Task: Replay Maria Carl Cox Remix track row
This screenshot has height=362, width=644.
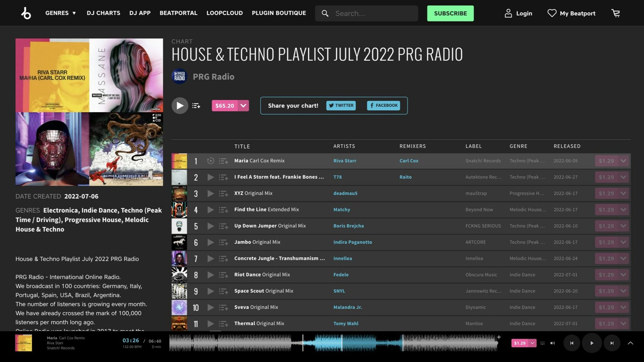Action: (x=210, y=161)
